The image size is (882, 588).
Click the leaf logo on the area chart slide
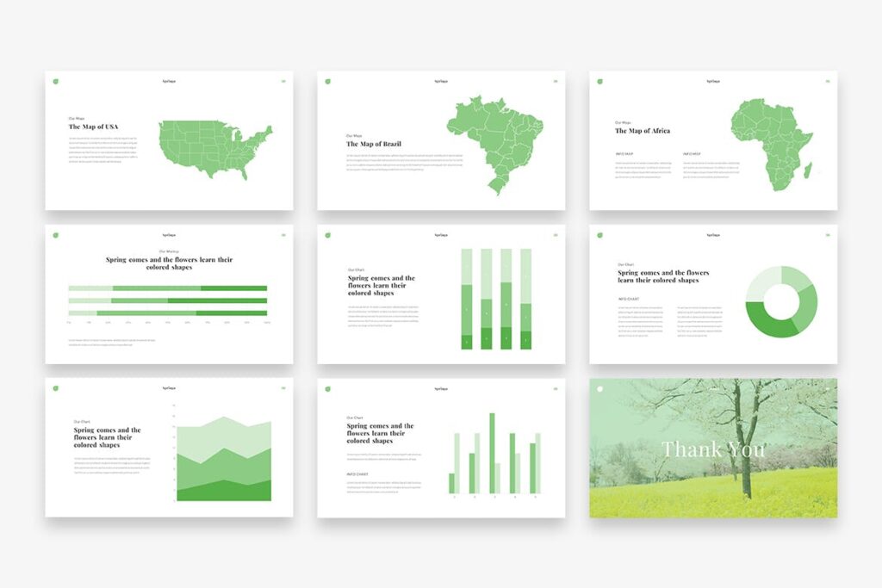point(56,390)
